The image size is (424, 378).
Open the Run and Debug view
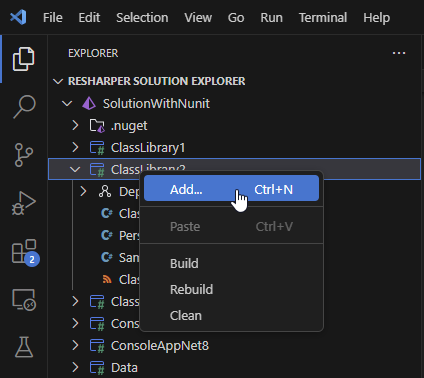click(23, 203)
